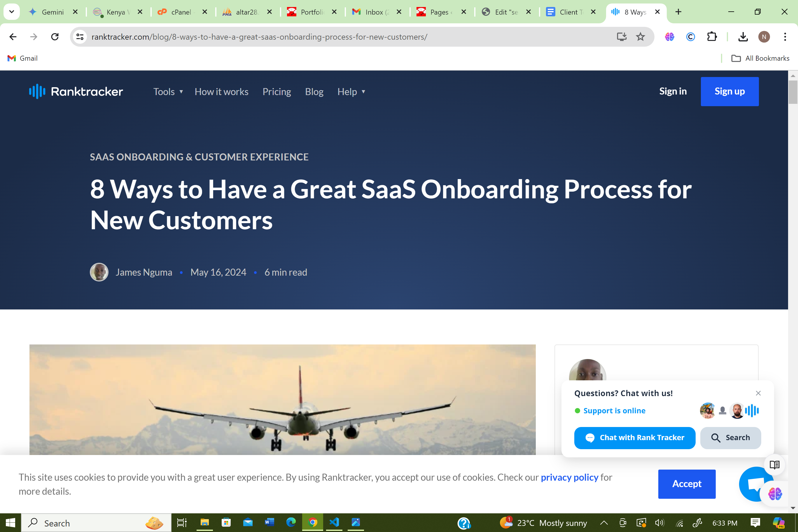Open the How it works page
Viewport: 798px width, 532px height.
coord(222,92)
